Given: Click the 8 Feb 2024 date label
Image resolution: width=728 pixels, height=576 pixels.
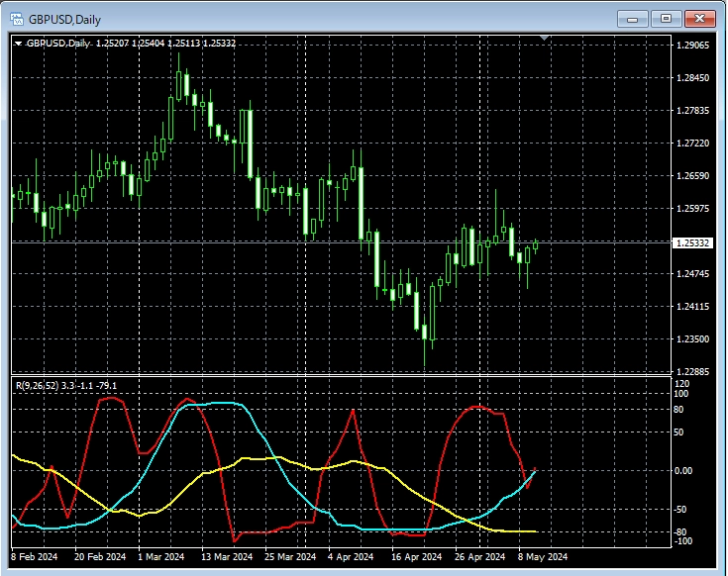Looking at the screenshot, I should point(35,557).
